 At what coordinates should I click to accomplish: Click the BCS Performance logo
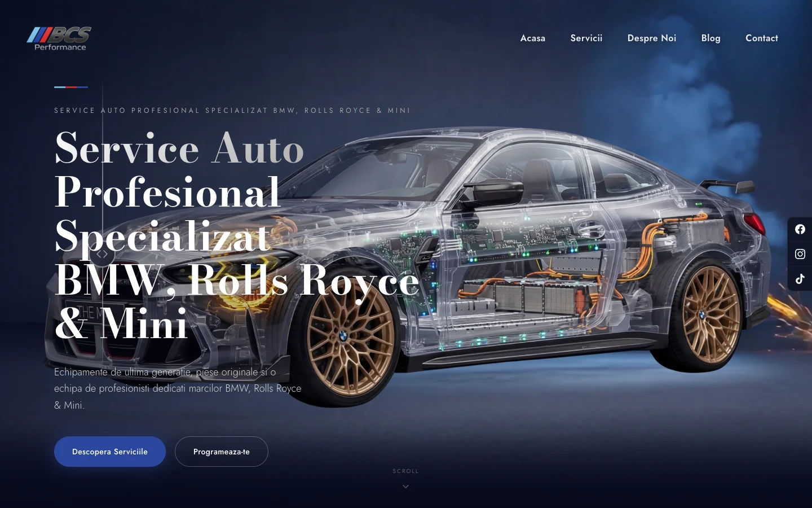point(59,38)
